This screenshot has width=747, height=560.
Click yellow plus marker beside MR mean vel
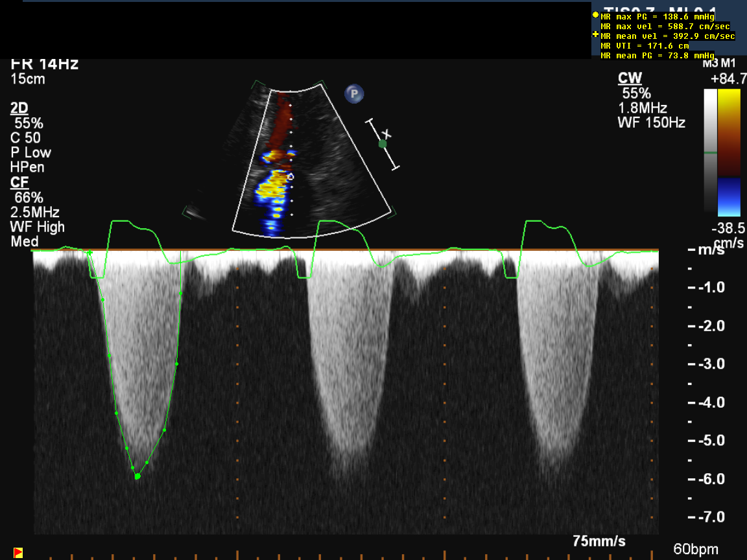[596, 34]
